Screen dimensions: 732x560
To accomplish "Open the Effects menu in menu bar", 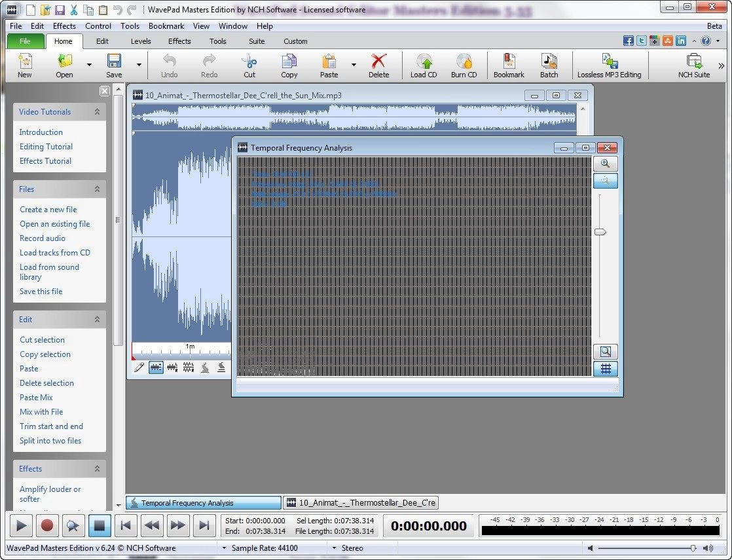I will pyautogui.click(x=64, y=26).
